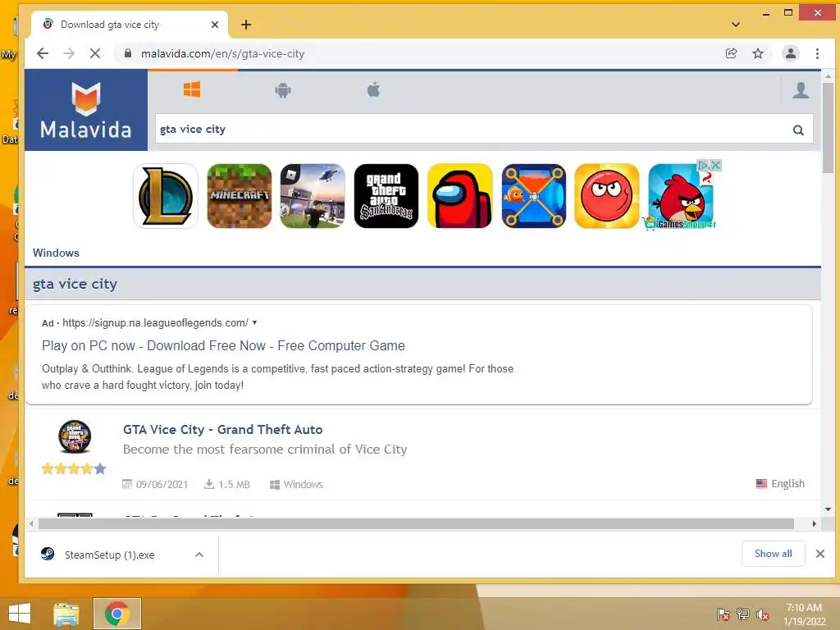Open the Play on PC now ad link
Viewport: 840px width, 630px height.
(x=223, y=345)
